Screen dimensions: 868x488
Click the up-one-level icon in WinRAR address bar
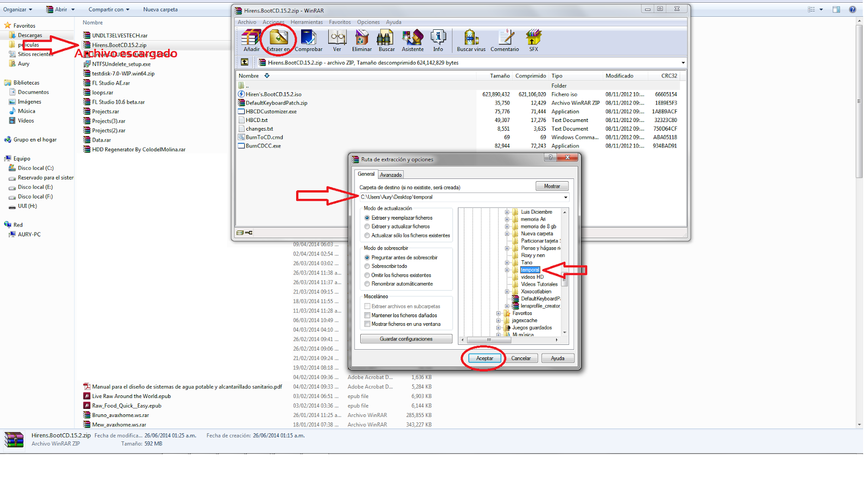[245, 62]
